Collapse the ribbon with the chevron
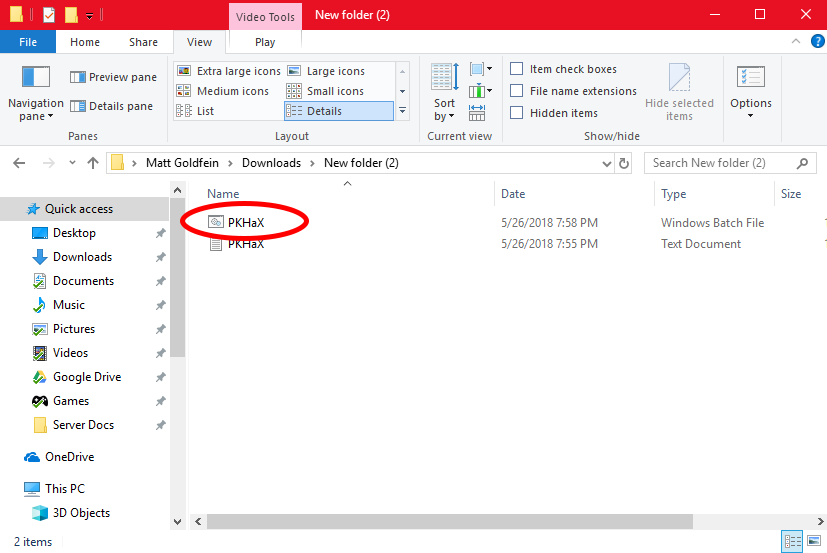 pyautogui.click(x=795, y=42)
